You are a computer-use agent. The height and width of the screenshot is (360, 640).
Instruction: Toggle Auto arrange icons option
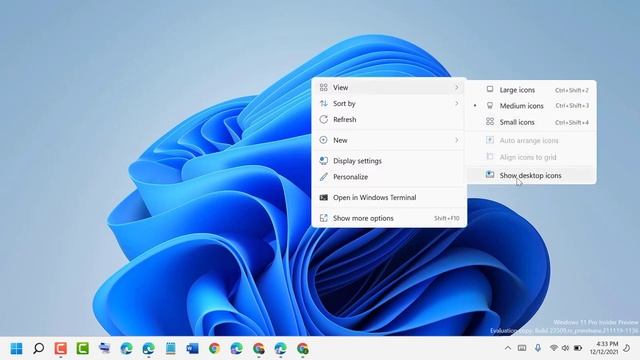[x=531, y=140]
